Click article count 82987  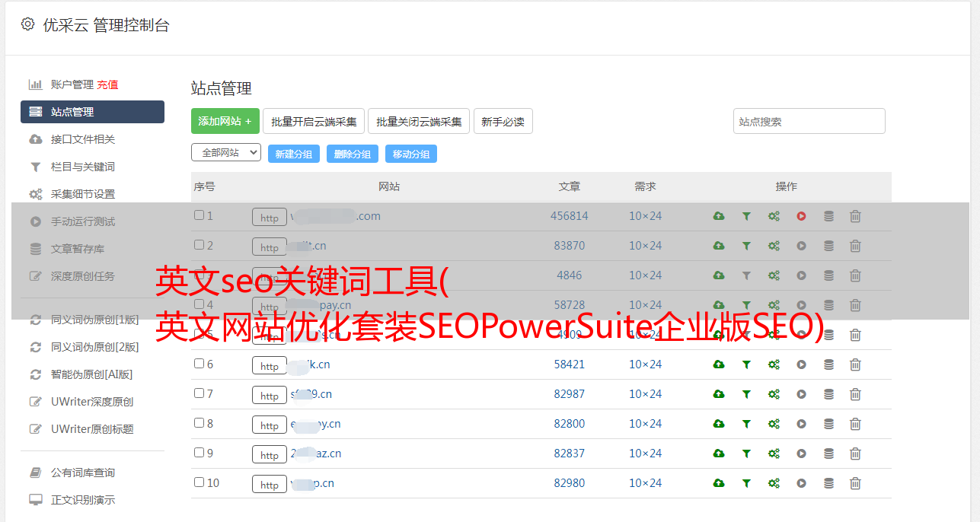point(570,394)
